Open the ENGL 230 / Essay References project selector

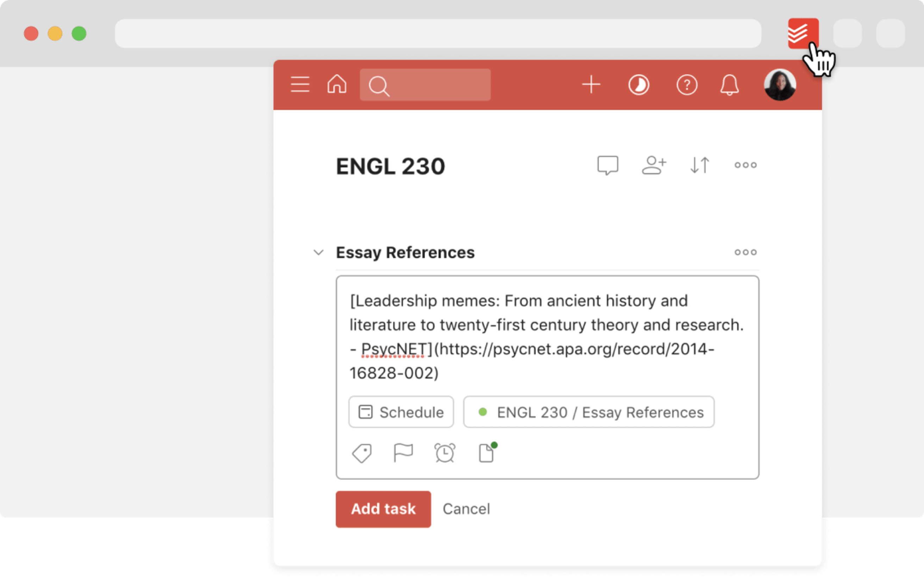[589, 412]
